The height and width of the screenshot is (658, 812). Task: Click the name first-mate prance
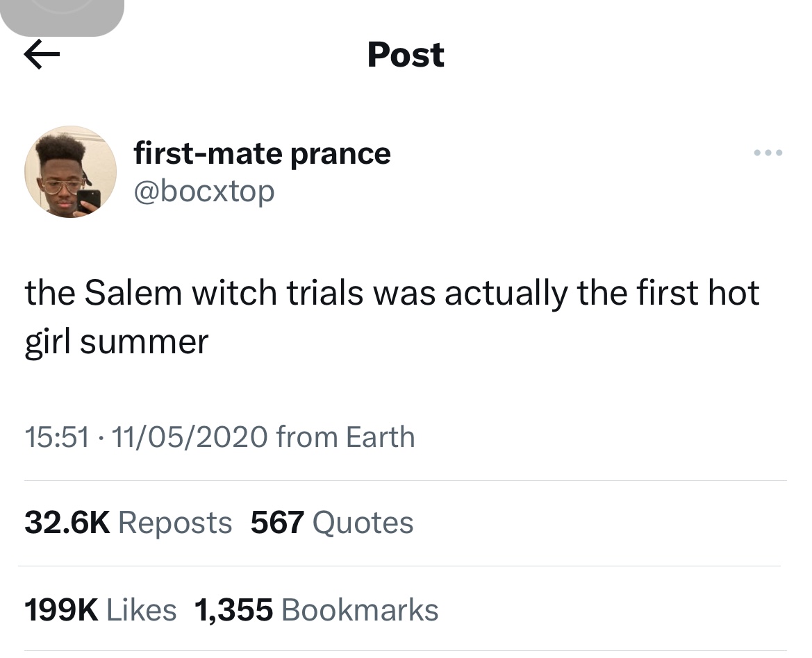point(263,153)
